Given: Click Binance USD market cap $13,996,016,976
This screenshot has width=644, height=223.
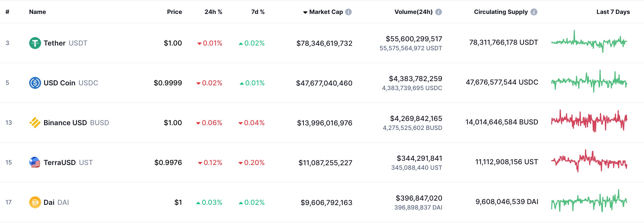Looking at the screenshot, I should [324, 123].
